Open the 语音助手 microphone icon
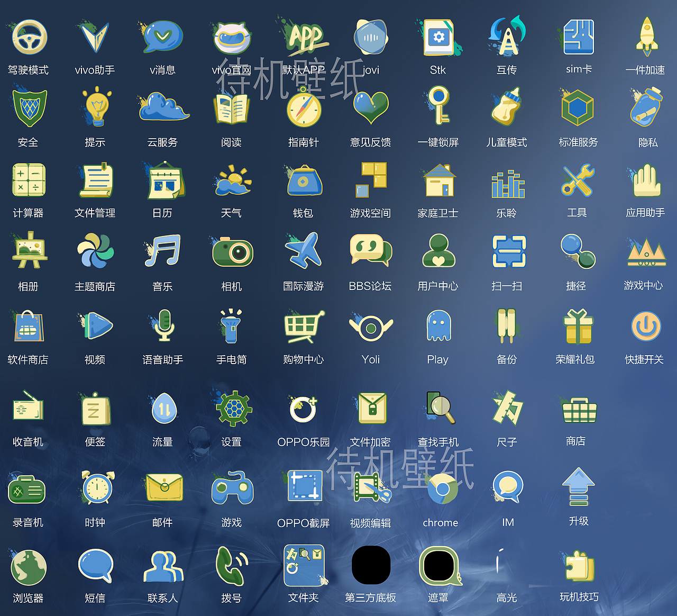677x616 pixels. point(164,325)
